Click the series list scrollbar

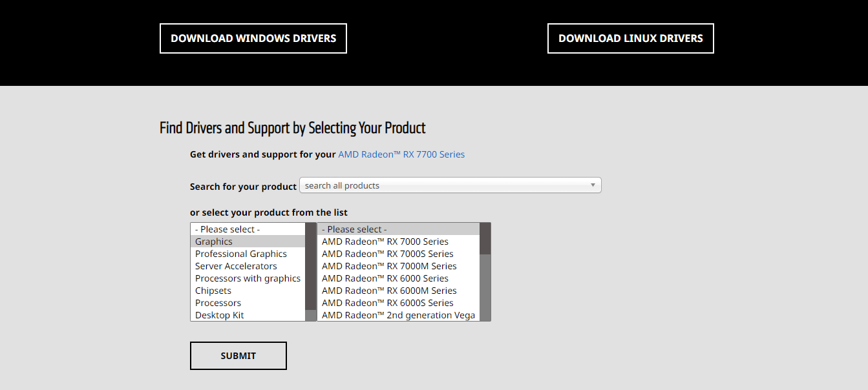[485, 272]
